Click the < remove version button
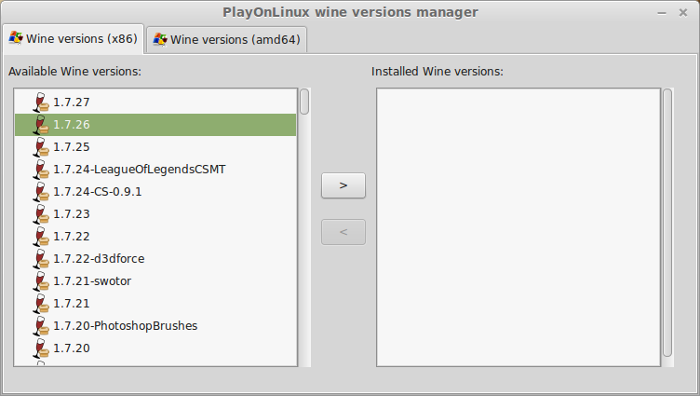 click(x=343, y=232)
